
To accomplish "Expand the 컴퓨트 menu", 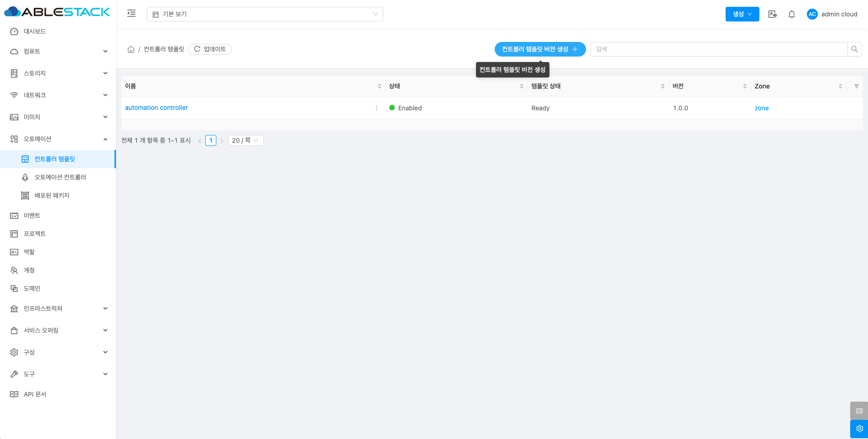I will (x=58, y=52).
